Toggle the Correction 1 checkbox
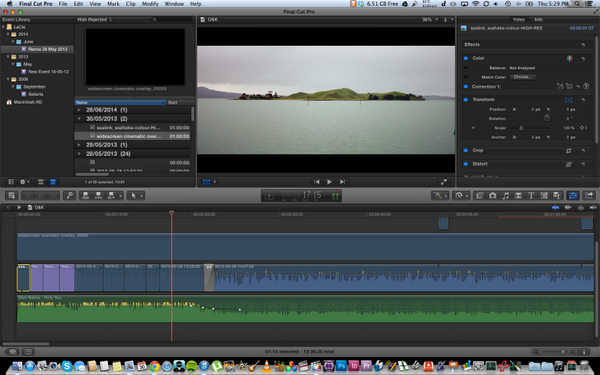Image resolution: width=600 pixels, height=375 pixels. [x=466, y=86]
